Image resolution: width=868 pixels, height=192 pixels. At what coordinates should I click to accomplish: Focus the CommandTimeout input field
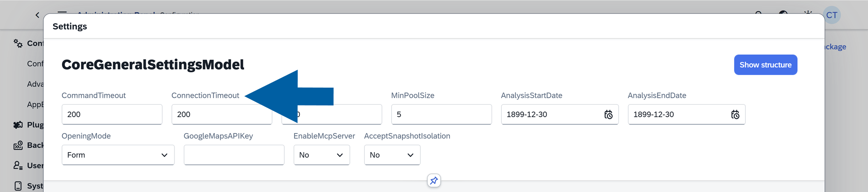[112, 114]
